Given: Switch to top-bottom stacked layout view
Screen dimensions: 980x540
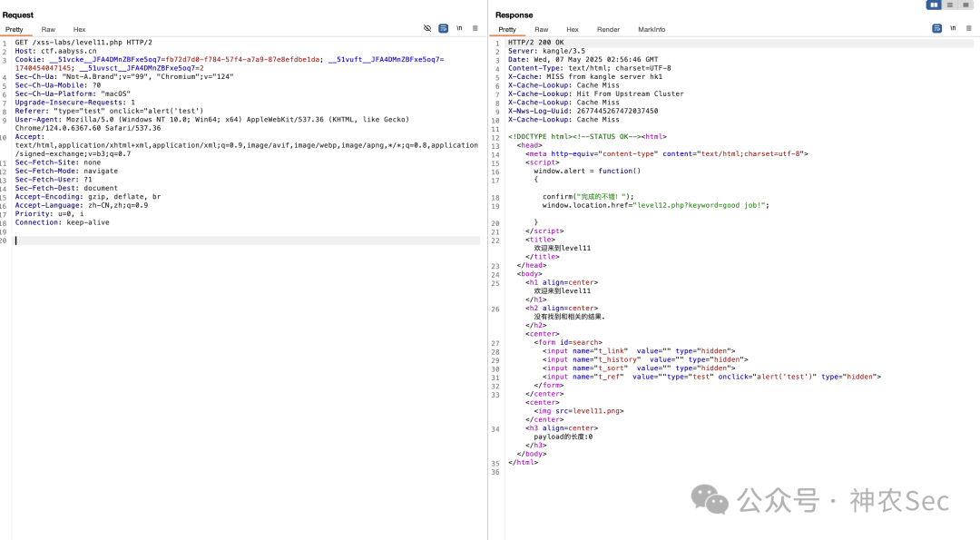Looking at the screenshot, I should 950,5.
